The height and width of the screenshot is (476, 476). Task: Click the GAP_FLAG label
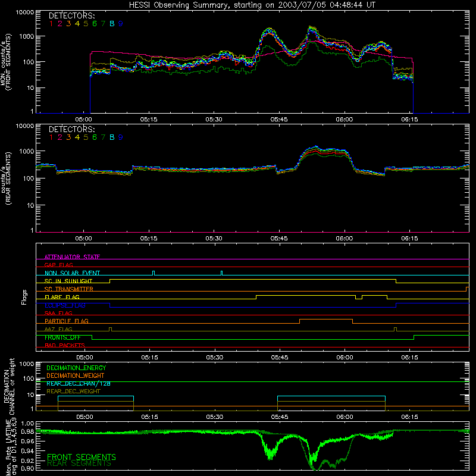pos(58,265)
